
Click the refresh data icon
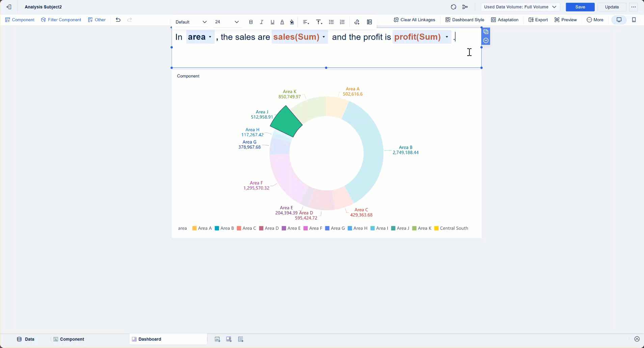click(x=454, y=7)
